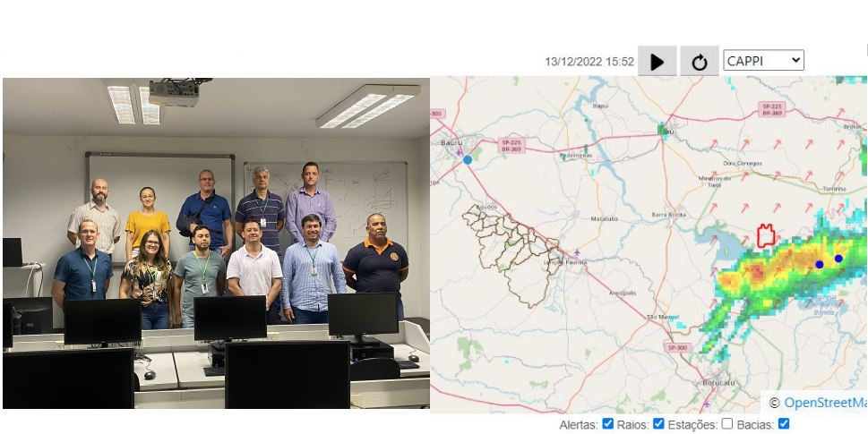Click the airport icon near Bauru
Screen dimensions: 868x434
coord(459,151)
